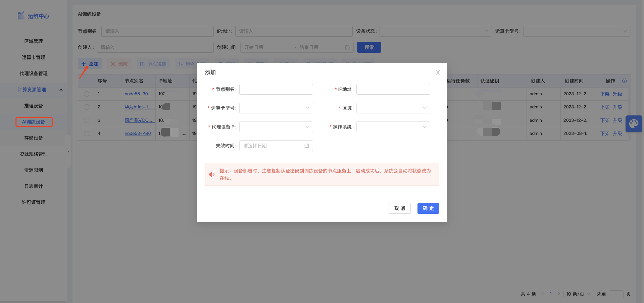This screenshot has width=644, height=303.
Task: Open the 区域 dropdown in the dialog
Action: pyautogui.click(x=393, y=108)
